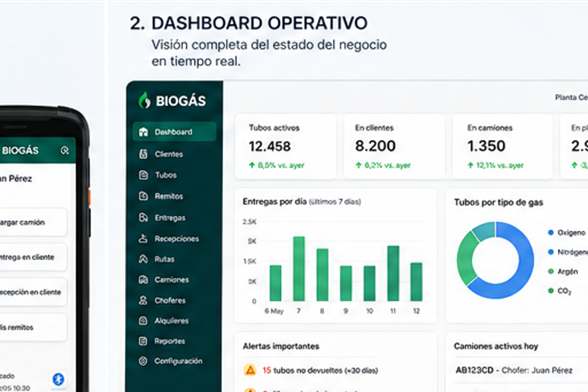Screen dimensions: 588x392
Task: Click the Entregas icon in sidebar
Action: pyautogui.click(x=143, y=218)
